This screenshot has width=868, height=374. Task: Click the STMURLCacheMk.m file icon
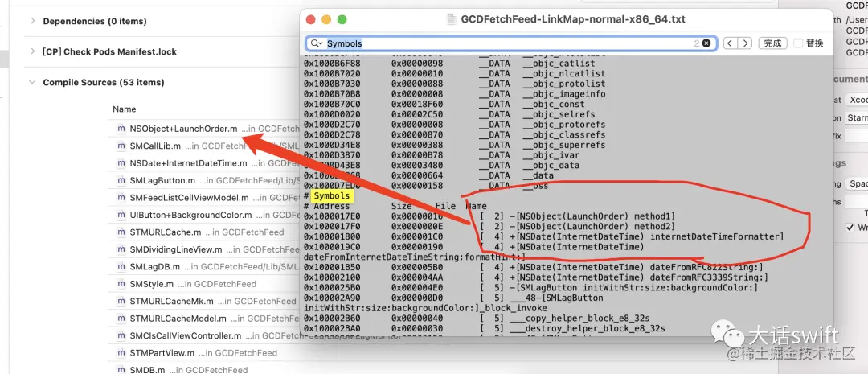121,301
